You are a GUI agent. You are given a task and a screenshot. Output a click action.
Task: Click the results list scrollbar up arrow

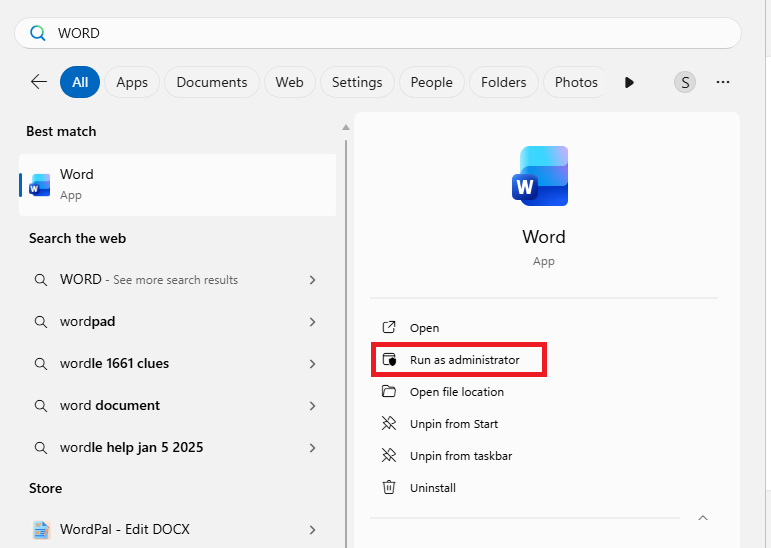(346, 127)
